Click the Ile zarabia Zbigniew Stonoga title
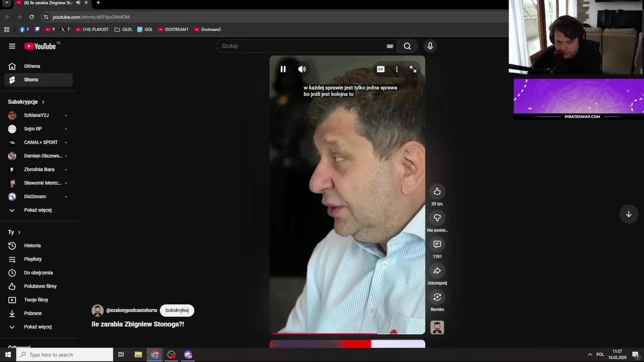This screenshot has width=644, height=362. [x=138, y=325]
